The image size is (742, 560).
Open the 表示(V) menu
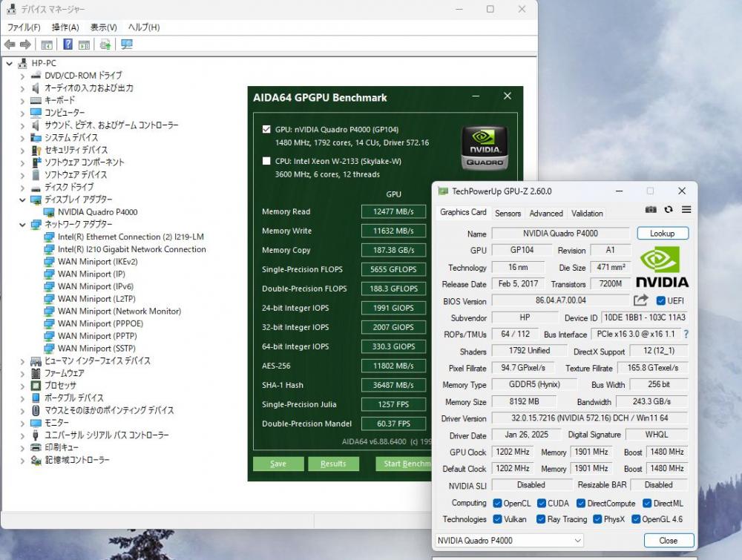(104, 27)
